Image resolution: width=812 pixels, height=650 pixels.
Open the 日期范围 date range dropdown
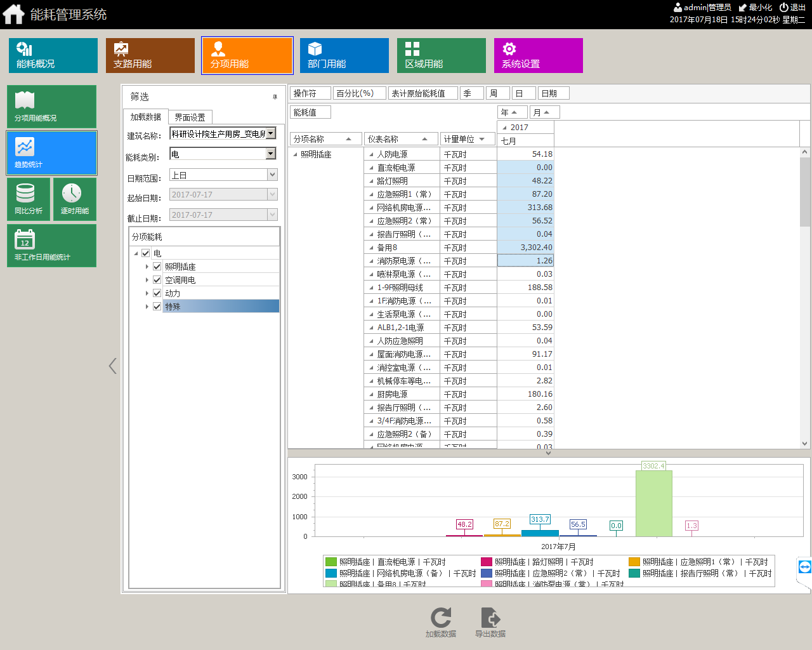pyautogui.click(x=272, y=175)
